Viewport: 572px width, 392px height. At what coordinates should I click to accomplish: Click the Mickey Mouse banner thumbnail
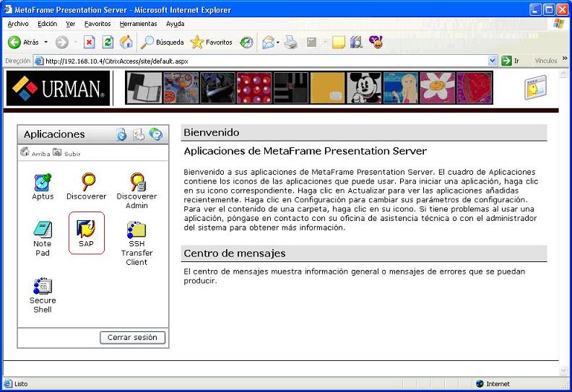point(364,88)
